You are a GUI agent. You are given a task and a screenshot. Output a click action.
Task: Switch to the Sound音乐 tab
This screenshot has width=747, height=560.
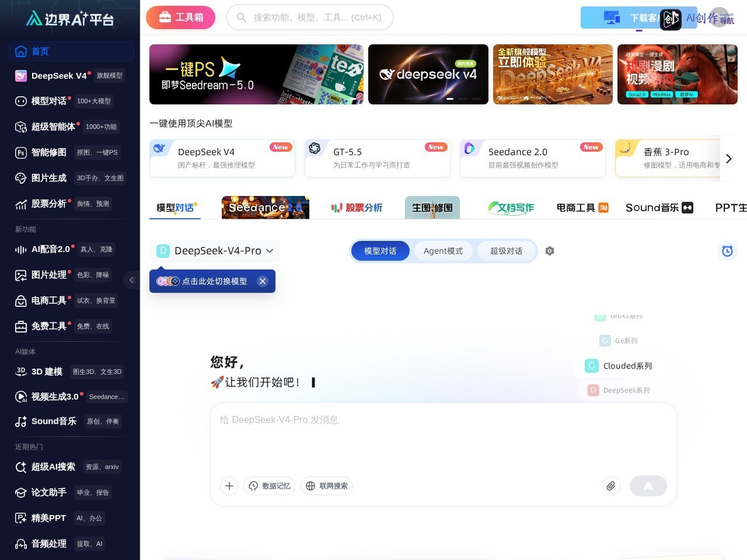[659, 208]
